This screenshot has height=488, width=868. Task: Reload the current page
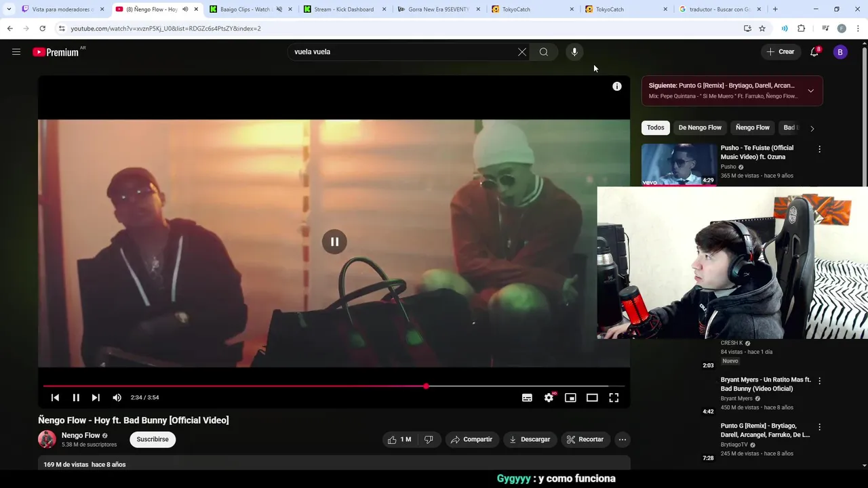pyautogui.click(x=42, y=28)
